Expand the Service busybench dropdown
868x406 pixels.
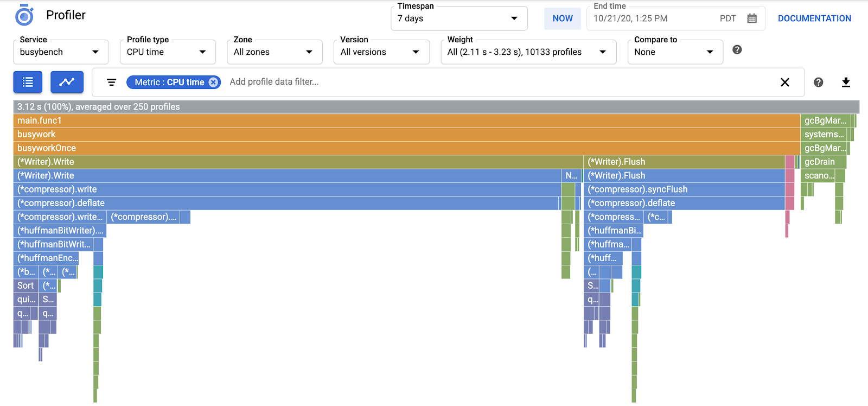pos(60,52)
